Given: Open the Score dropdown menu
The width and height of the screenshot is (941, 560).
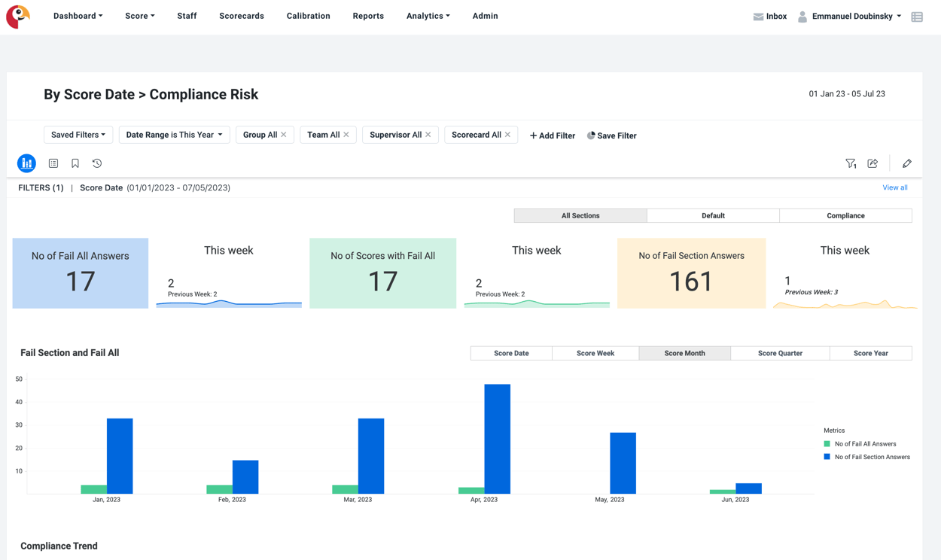Looking at the screenshot, I should [x=140, y=16].
